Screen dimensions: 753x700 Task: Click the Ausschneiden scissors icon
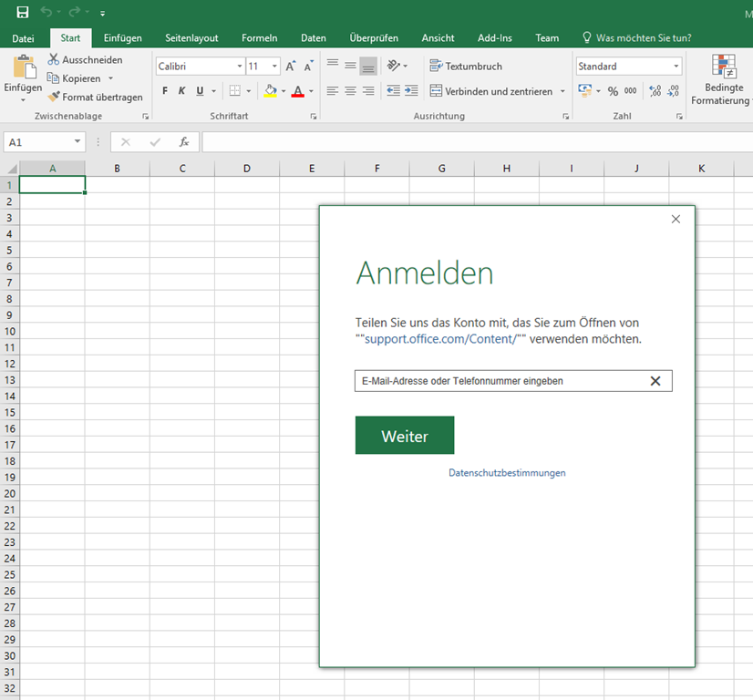[54, 59]
